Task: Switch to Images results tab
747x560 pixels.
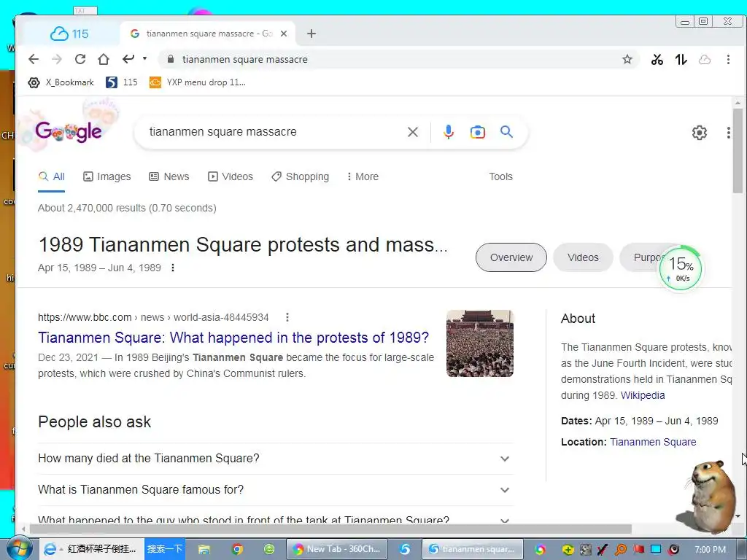Action: click(107, 176)
